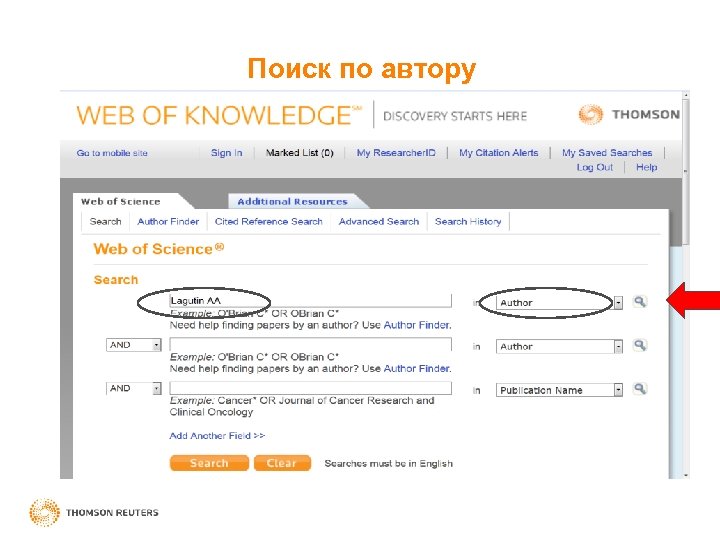Open the Author Finder sub-tab
720x540 pixels.
coord(168,221)
